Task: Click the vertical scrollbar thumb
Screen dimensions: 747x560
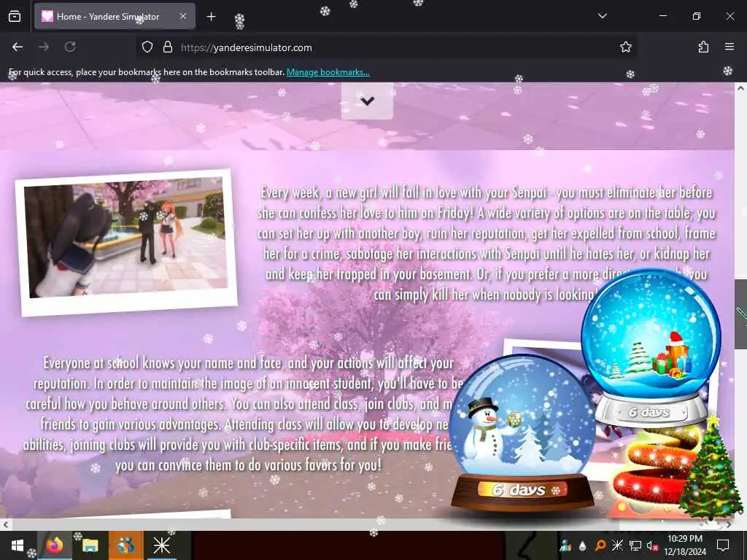Action: 740,314
